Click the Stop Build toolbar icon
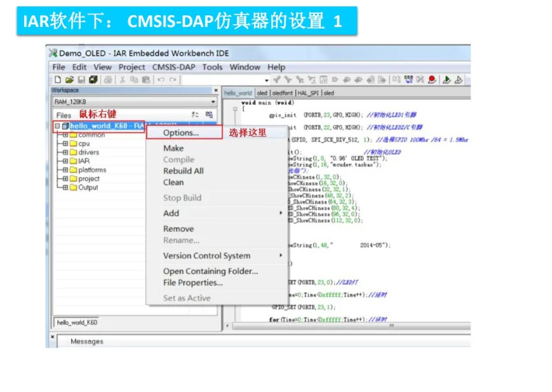The width and height of the screenshot is (552, 392). pyautogui.click(x=420, y=79)
